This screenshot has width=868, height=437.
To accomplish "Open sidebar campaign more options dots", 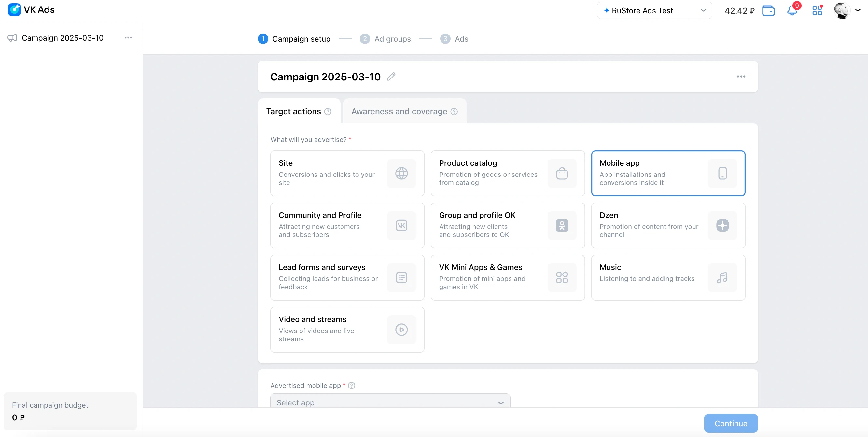I will [x=128, y=38].
